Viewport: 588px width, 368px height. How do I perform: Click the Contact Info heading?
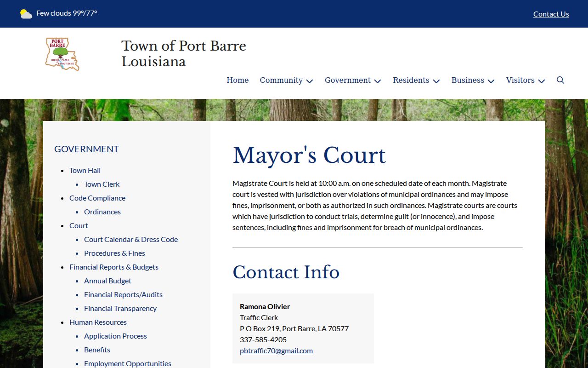coord(286,272)
